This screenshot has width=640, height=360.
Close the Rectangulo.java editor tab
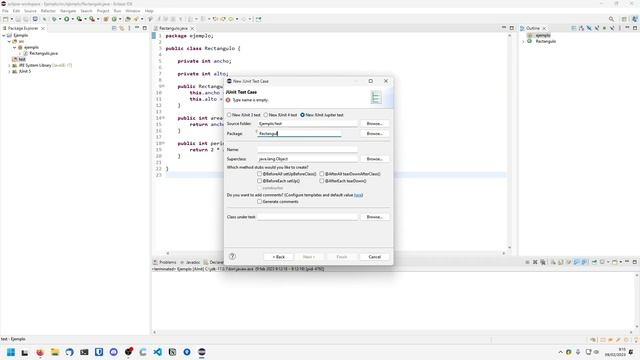192,28
